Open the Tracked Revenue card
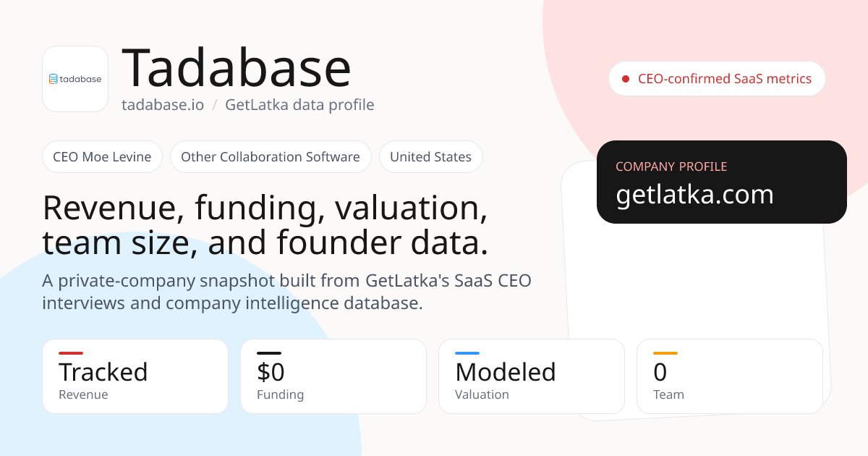This screenshot has width=868, height=456. coord(135,376)
